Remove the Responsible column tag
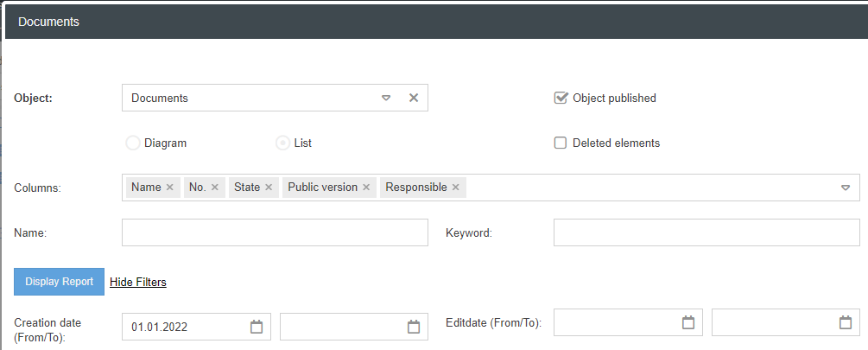Screen dimensions: 868x350 click(456, 188)
